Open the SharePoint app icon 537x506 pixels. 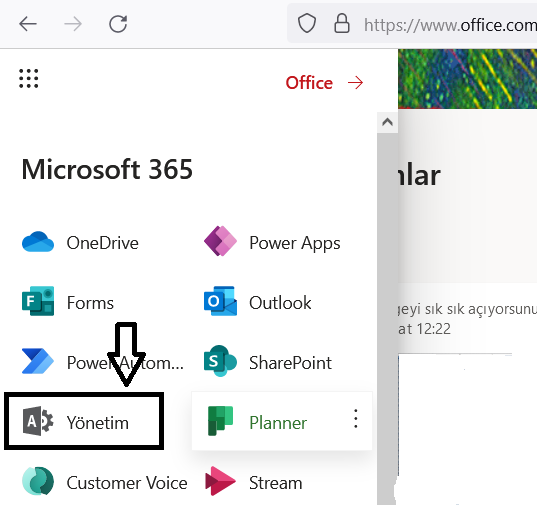[x=220, y=361]
